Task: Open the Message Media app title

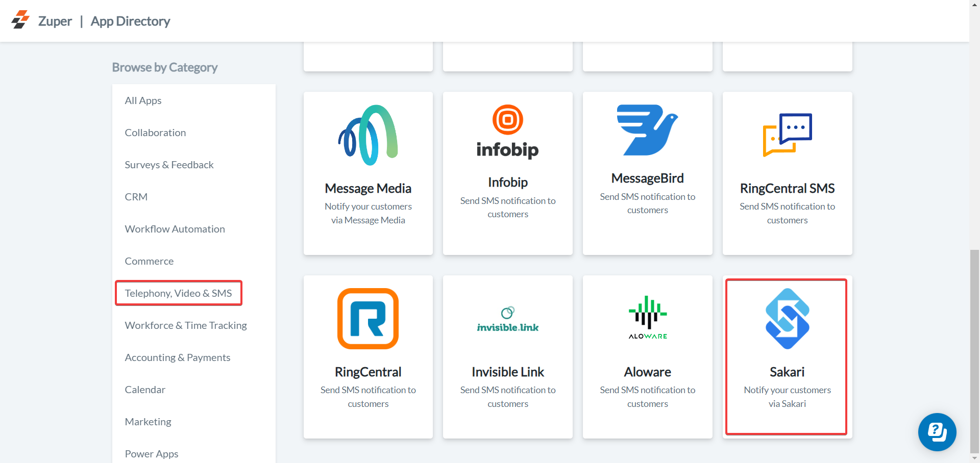Action: pos(368,188)
